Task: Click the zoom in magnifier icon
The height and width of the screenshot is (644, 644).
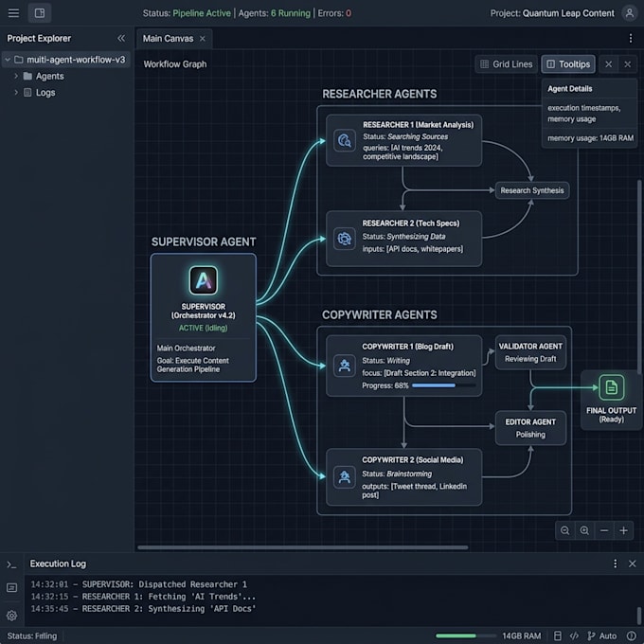Action: click(x=584, y=530)
